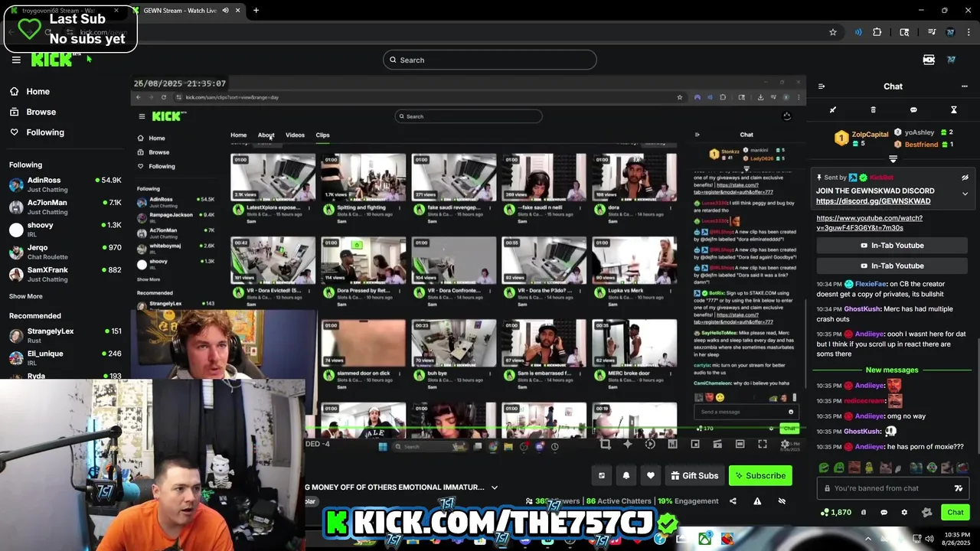Viewport: 980px width, 551px height.
Task: Click the speech bubble icon in chat toolbar
Action: pos(913,110)
